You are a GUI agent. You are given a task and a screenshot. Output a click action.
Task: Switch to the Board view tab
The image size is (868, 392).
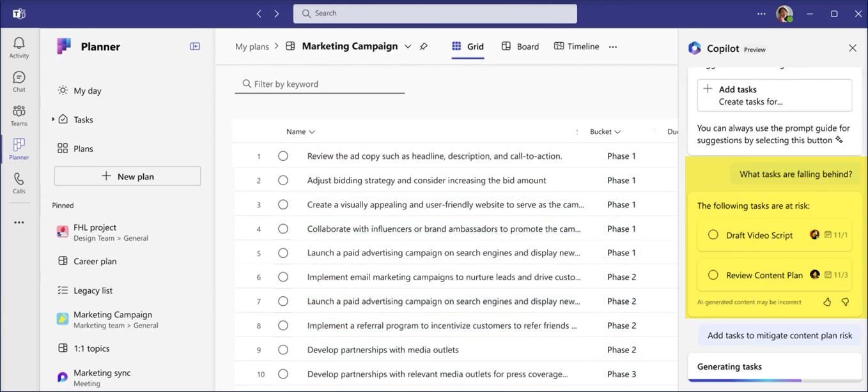tap(520, 47)
